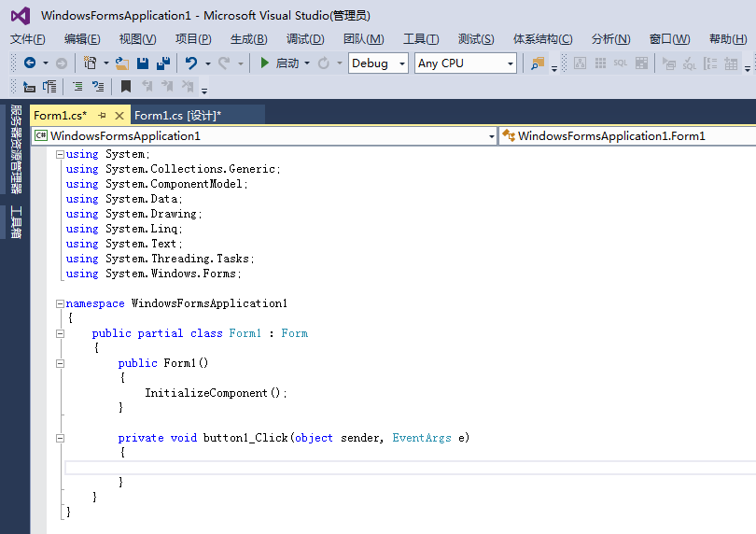
Task: Toggle a bookmark with the bookmark icon
Action: [126, 87]
